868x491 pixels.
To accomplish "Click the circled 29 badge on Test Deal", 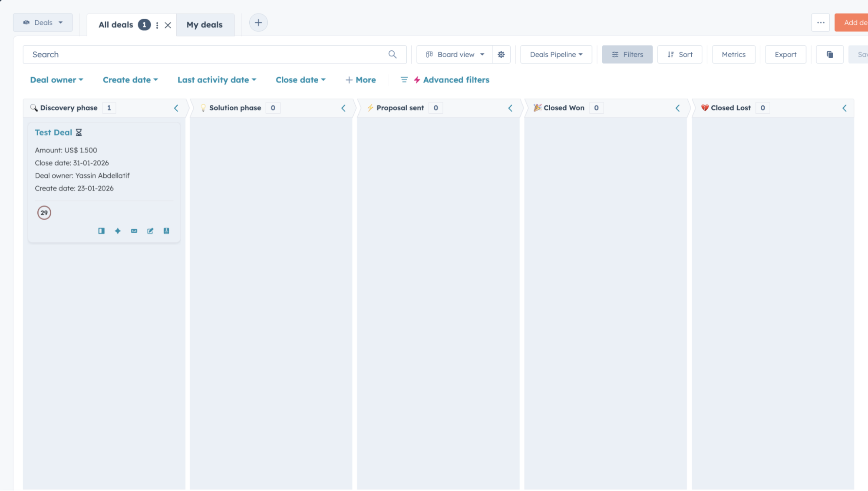I will pyautogui.click(x=44, y=213).
